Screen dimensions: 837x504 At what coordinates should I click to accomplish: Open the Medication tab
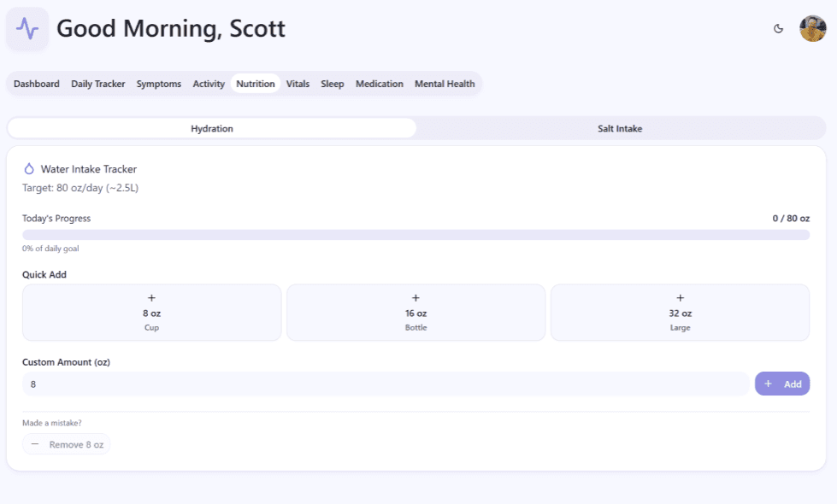pos(379,84)
